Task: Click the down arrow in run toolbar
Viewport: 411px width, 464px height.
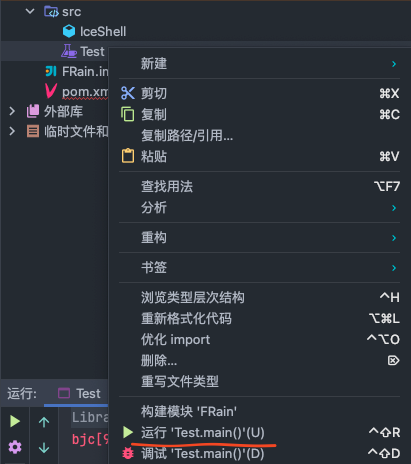Action: click(x=44, y=447)
